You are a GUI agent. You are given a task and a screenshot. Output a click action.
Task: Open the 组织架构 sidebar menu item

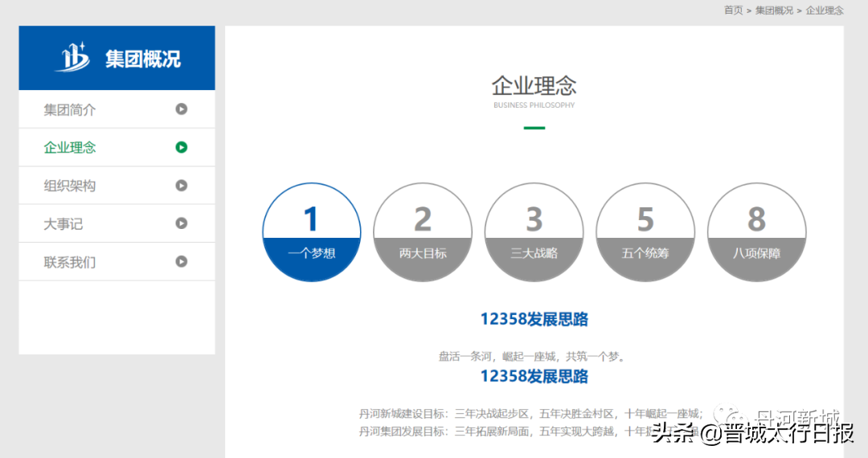point(117,186)
